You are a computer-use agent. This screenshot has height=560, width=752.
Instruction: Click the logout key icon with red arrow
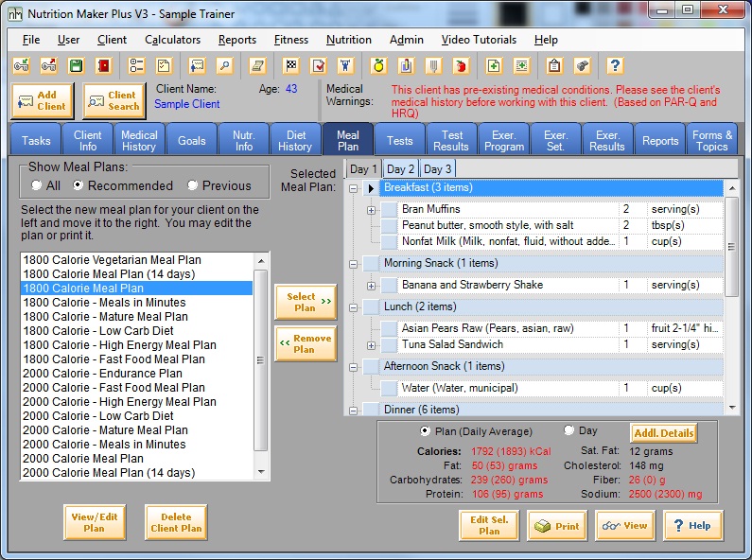[x=48, y=65]
